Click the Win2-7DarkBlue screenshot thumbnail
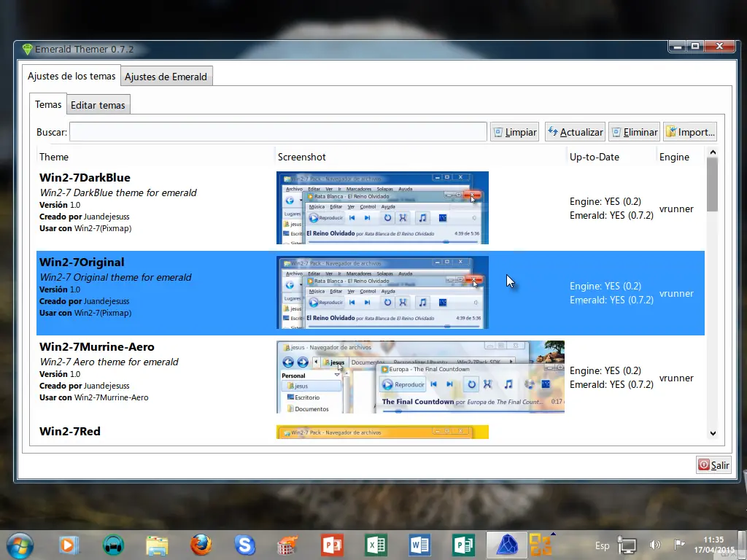 point(382,208)
